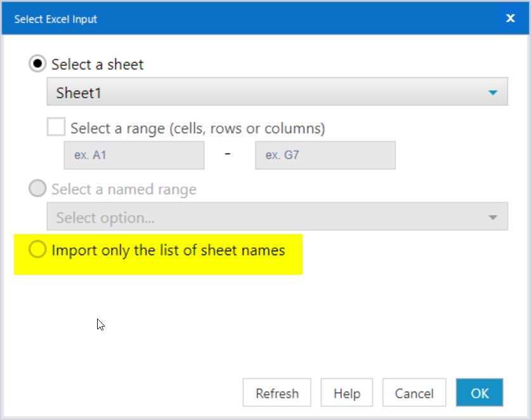
Task: Cancel the Excel input selection
Action: coord(414,393)
